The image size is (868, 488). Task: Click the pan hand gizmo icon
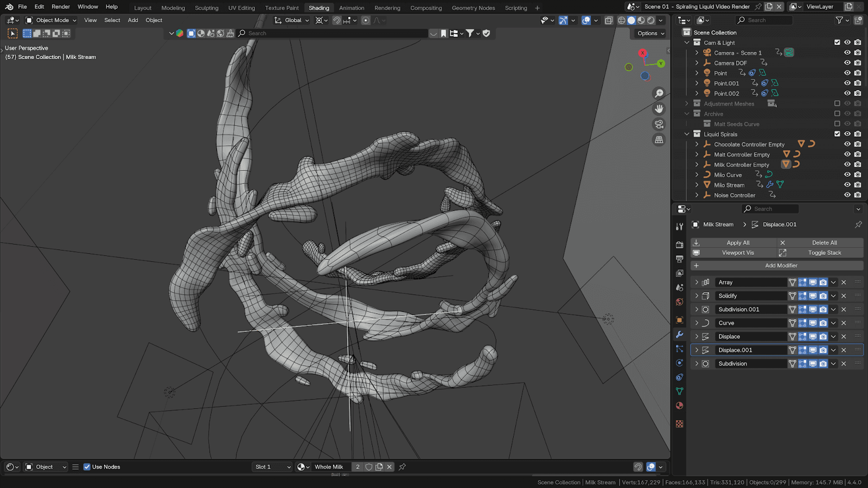(659, 109)
